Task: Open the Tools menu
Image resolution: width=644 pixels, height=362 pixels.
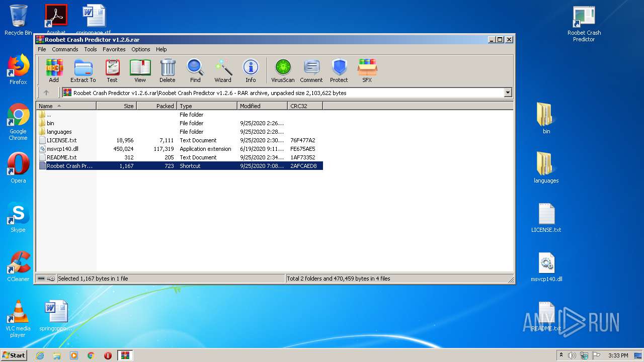Action: tap(91, 49)
